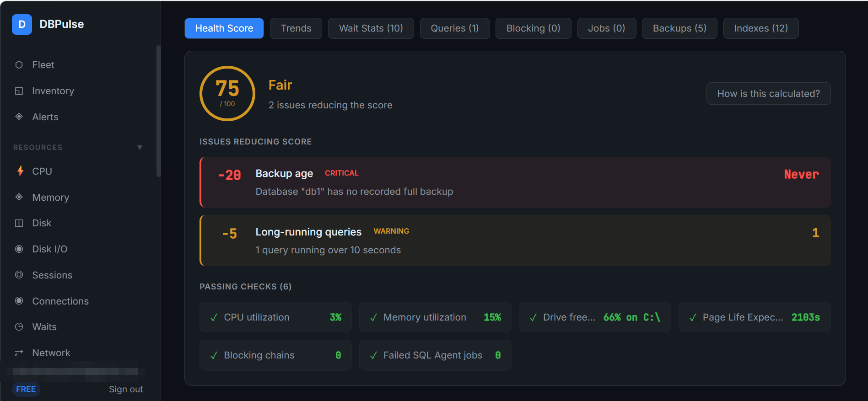The height and width of the screenshot is (401, 868).
Task: Click the Sessions ring icon
Action: click(19, 275)
